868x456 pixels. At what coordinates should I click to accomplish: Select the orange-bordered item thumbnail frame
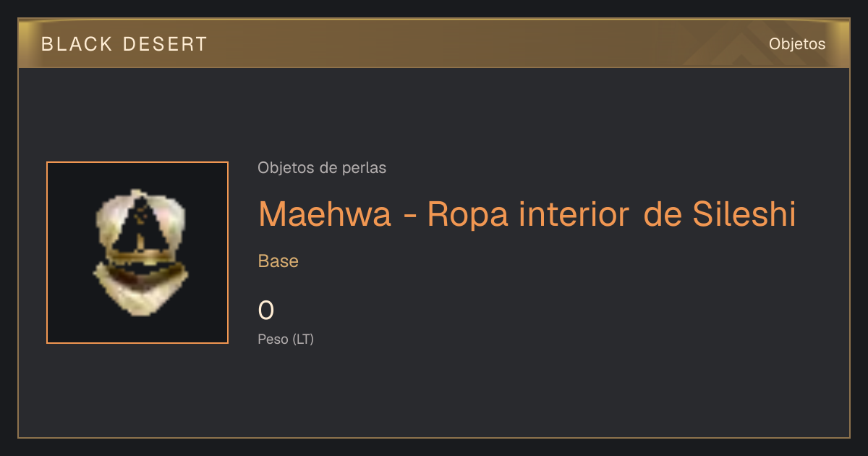point(137,253)
